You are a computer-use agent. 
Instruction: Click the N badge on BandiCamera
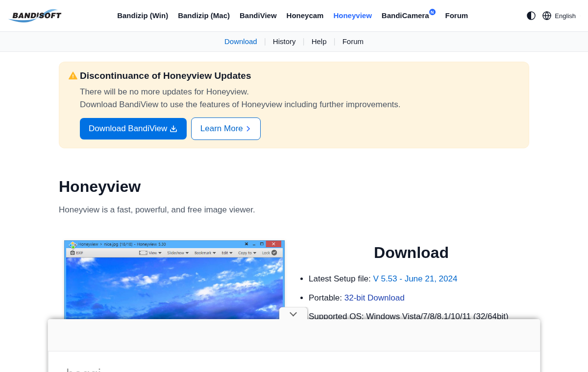pos(432,12)
